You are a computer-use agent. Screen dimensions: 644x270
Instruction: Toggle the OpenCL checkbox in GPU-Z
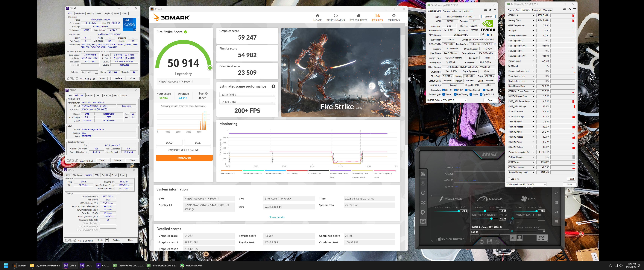coord(443,90)
